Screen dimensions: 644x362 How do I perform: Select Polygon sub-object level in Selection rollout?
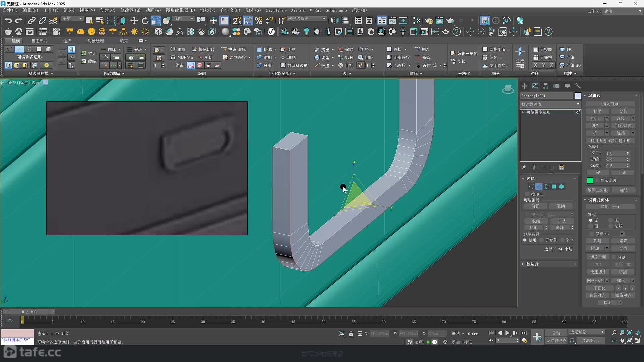(554, 187)
